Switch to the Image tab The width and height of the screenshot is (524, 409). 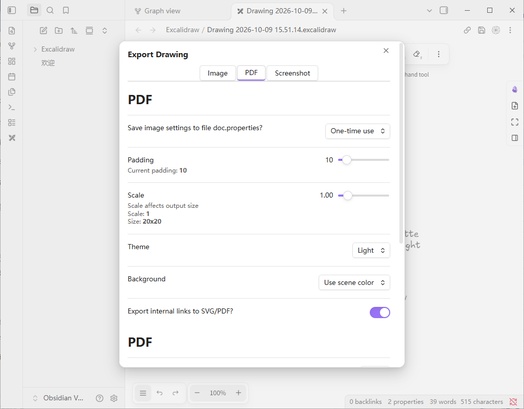click(x=217, y=73)
